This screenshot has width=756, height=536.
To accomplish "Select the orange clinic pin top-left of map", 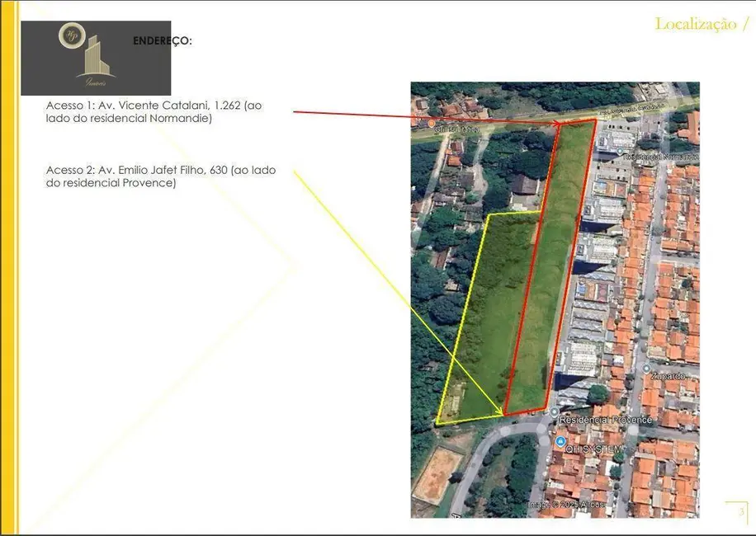I will [x=430, y=123].
